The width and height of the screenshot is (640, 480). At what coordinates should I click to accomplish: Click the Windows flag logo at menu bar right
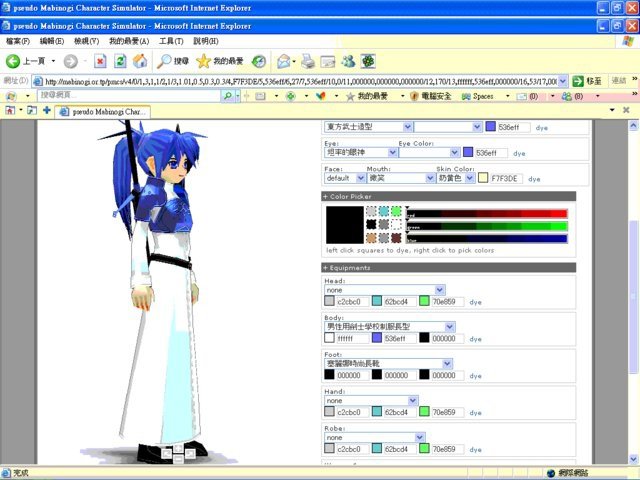coord(628,41)
